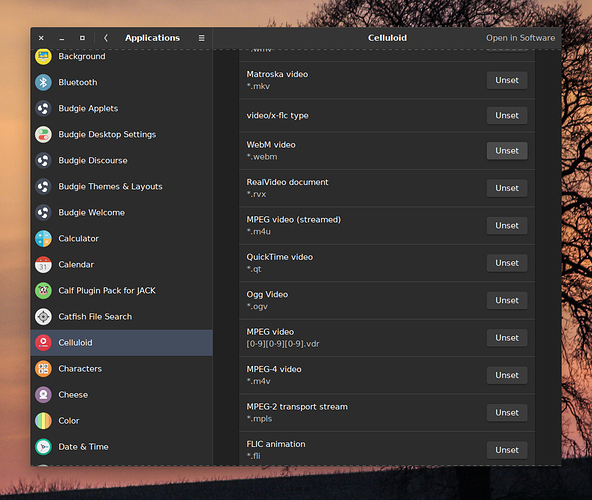
Task: Open the Date & Time icon
Action: pos(43,447)
